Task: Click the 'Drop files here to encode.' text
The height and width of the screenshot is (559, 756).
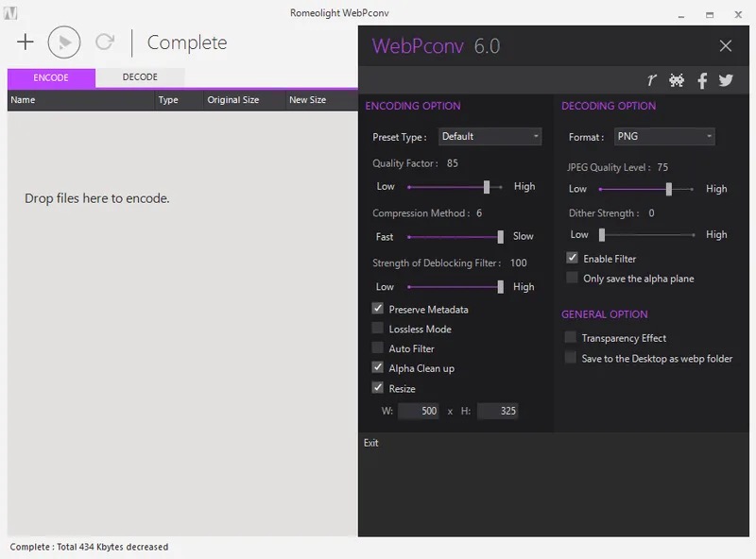Action: [x=97, y=198]
